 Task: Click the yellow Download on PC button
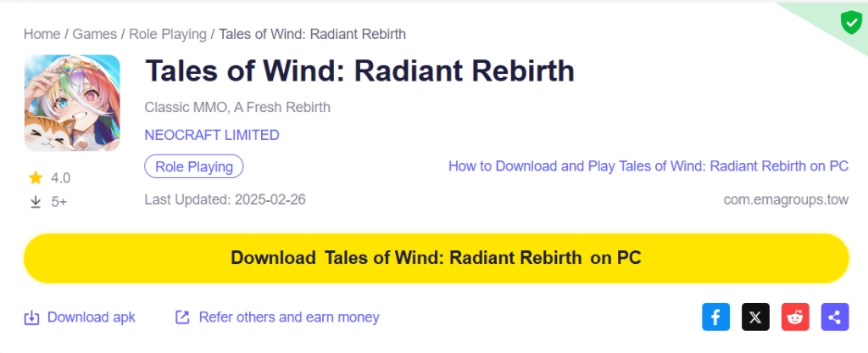point(437,258)
